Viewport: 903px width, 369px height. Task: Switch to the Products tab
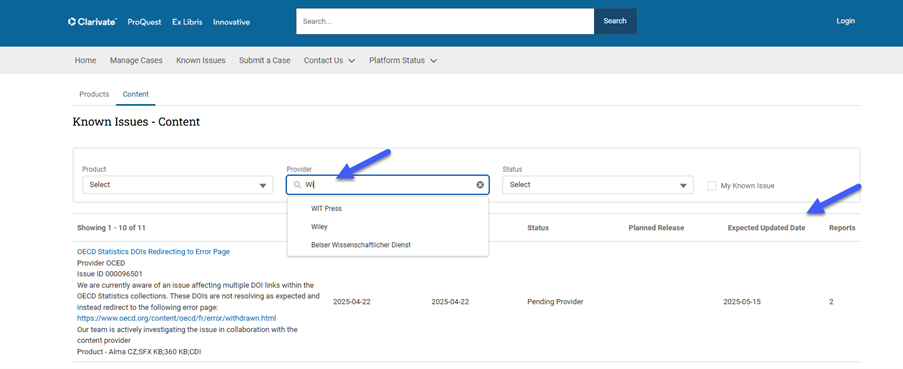pyautogui.click(x=94, y=94)
